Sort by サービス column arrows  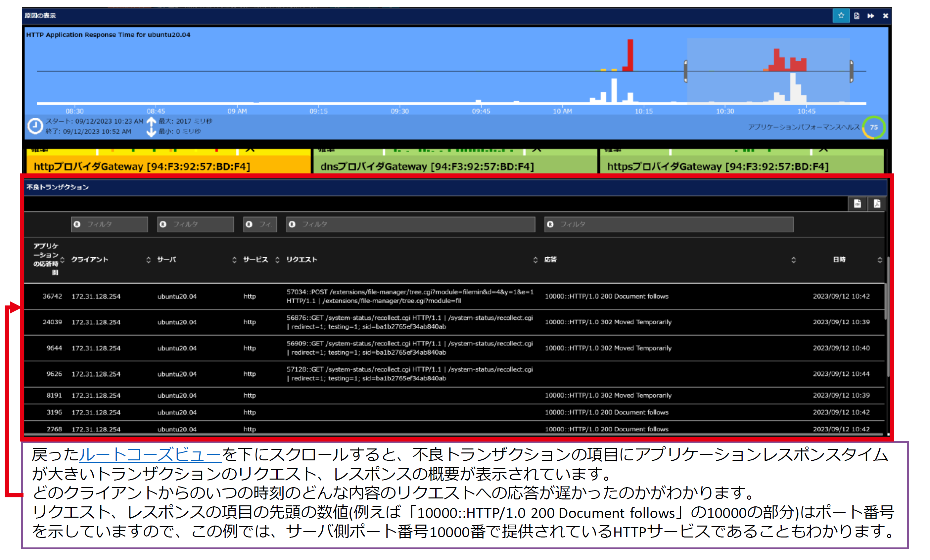coord(277,260)
